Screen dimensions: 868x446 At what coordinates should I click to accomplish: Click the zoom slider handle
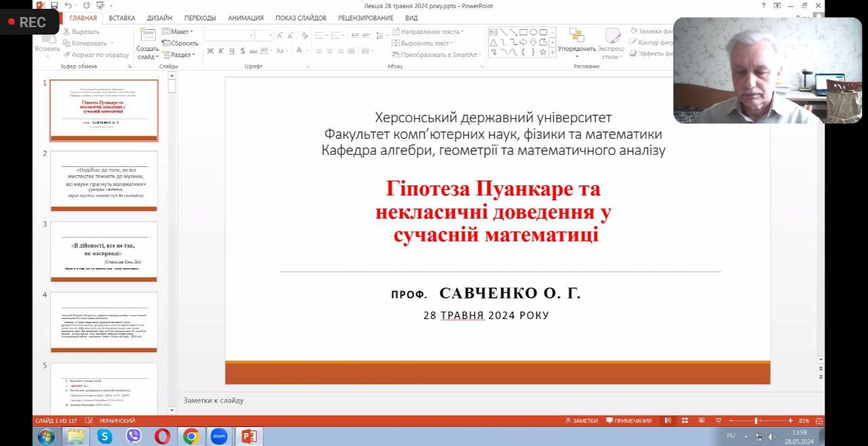click(x=756, y=421)
